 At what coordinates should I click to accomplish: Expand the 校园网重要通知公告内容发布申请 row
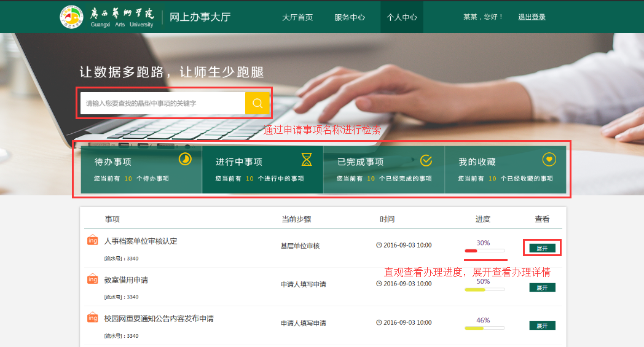542,326
